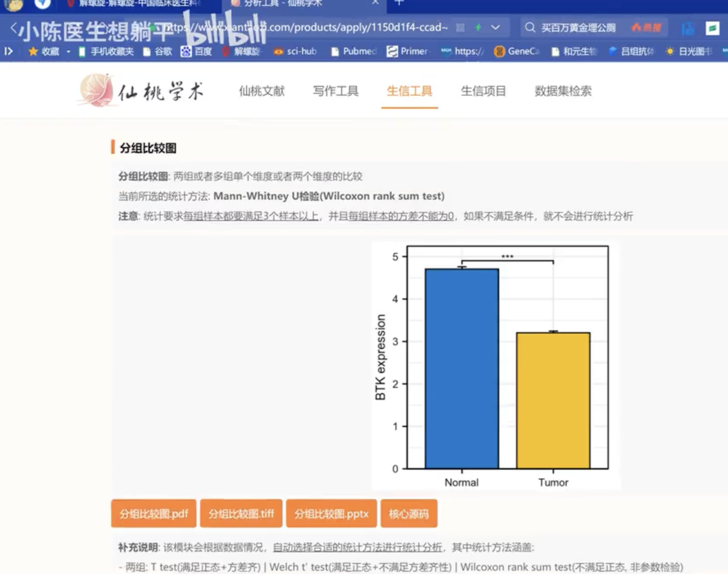Click the 收藏 star bookmark icon

click(x=33, y=51)
